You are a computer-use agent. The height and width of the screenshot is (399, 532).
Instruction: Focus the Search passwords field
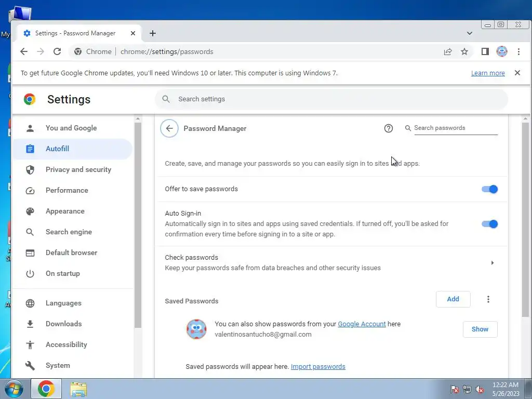click(456, 128)
